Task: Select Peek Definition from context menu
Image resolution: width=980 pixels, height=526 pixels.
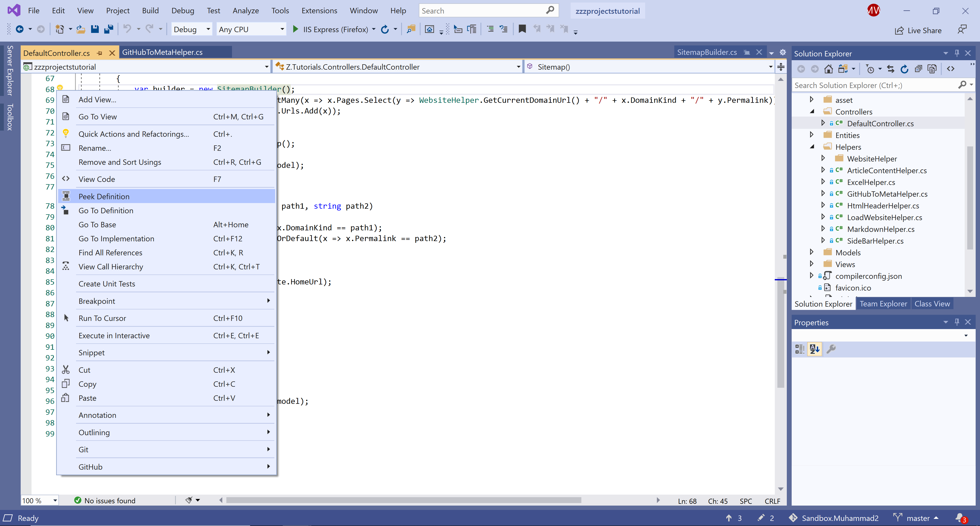Action: (104, 196)
